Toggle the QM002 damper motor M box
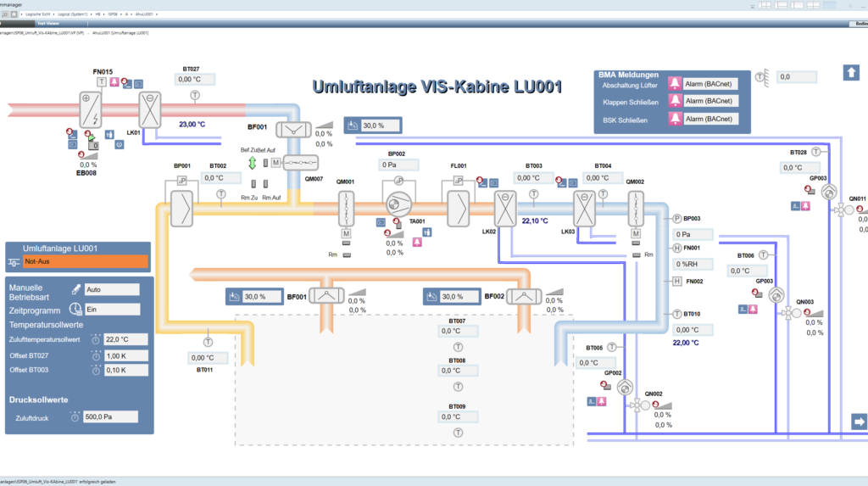868x486 pixels. point(636,234)
